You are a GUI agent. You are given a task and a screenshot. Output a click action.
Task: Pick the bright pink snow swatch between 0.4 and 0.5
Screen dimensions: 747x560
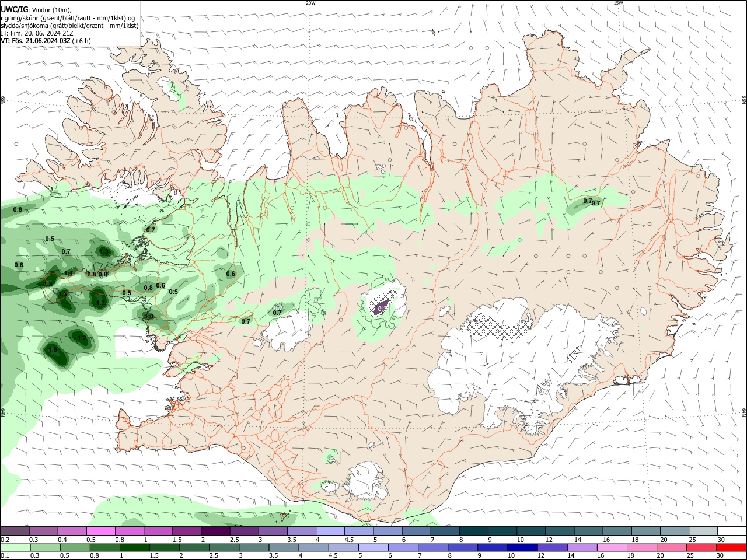[100, 531]
